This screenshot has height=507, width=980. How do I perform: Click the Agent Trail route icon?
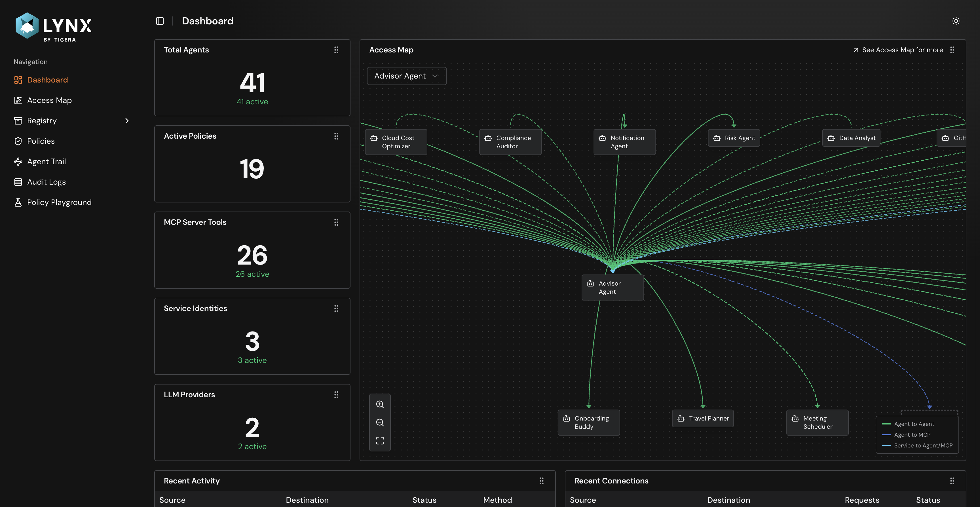(x=18, y=162)
